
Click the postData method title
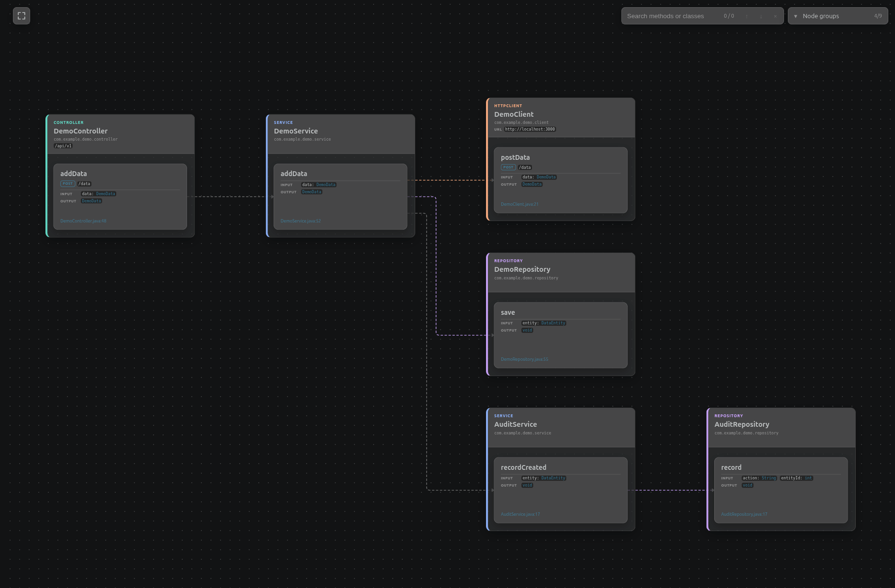tap(515, 157)
